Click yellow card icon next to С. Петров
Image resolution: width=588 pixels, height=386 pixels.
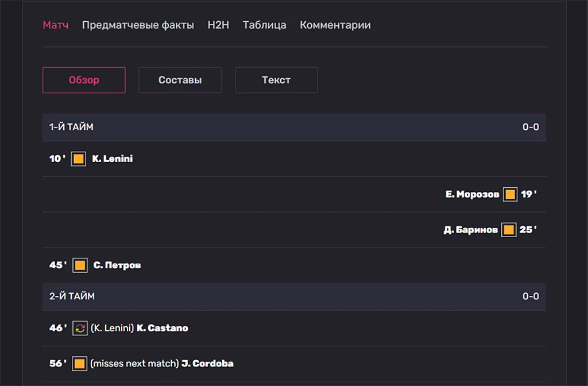[80, 265]
